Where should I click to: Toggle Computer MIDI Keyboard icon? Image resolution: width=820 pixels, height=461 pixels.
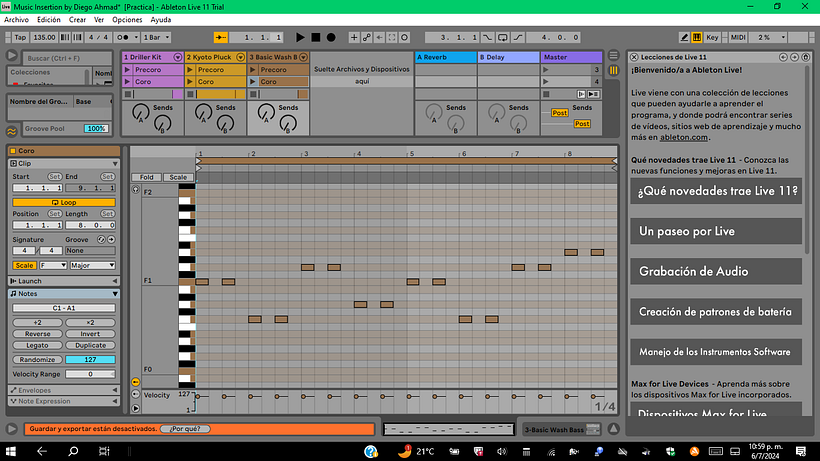click(x=697, y=38)
